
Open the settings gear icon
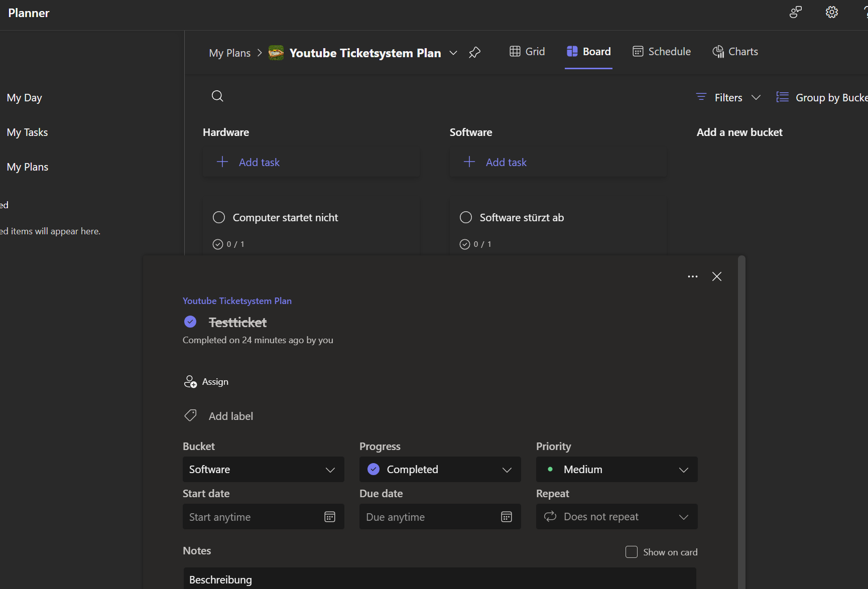pyautogui.click(x=831, y=13)
